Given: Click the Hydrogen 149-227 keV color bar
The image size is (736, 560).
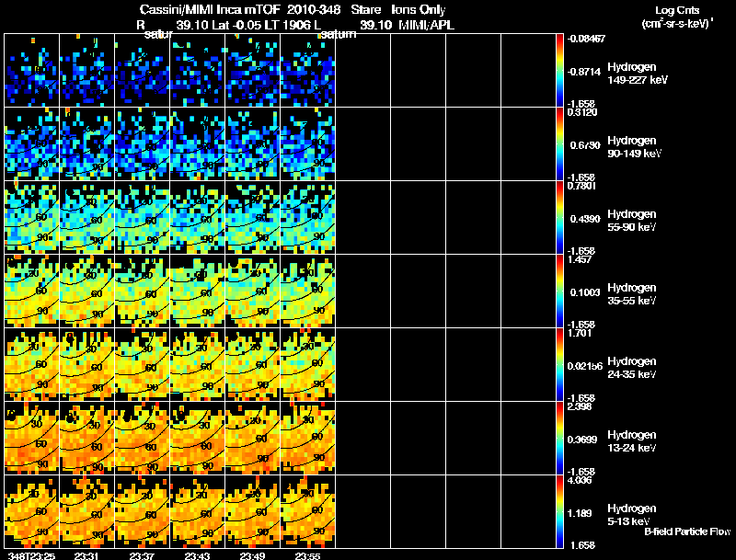Looking at the screenshot, I should 560,70.
